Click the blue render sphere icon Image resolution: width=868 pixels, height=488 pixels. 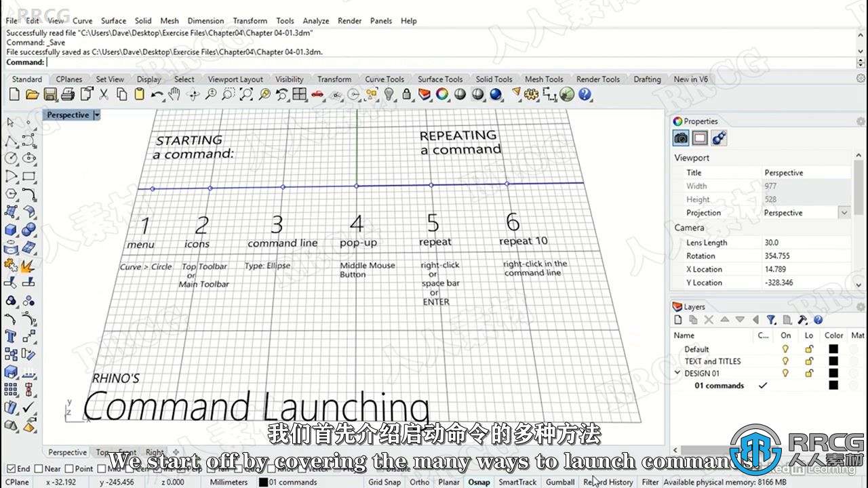point(496,95)
